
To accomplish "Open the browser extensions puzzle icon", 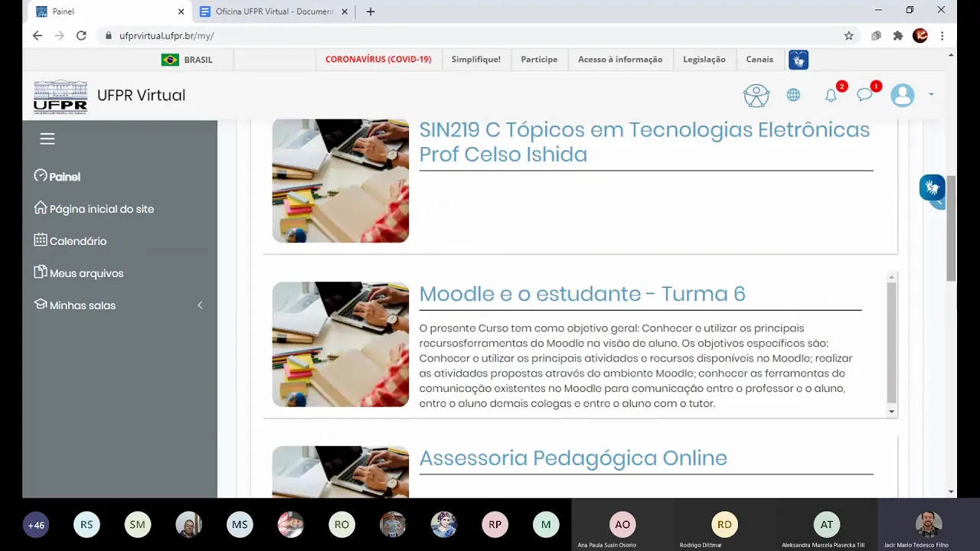I will (x=898, y=35).
